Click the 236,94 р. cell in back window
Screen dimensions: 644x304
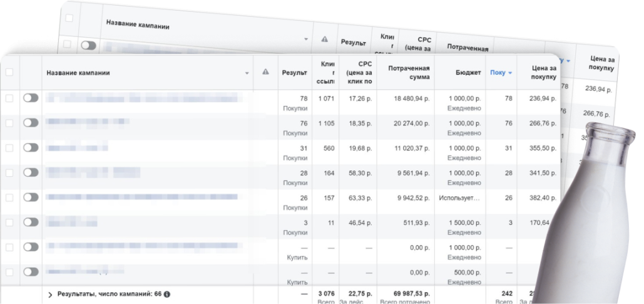point(599,89)
